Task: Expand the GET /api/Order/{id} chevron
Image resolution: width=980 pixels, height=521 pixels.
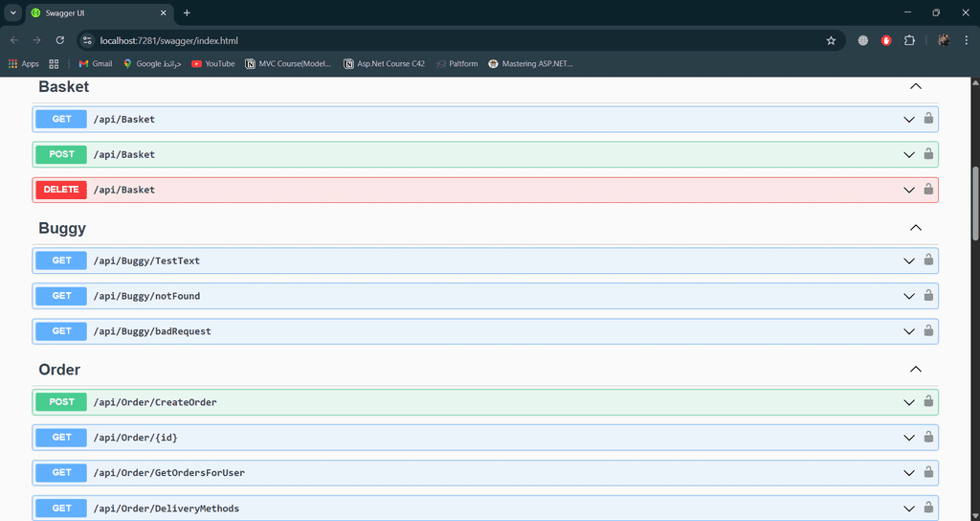Action: point(909,437)
